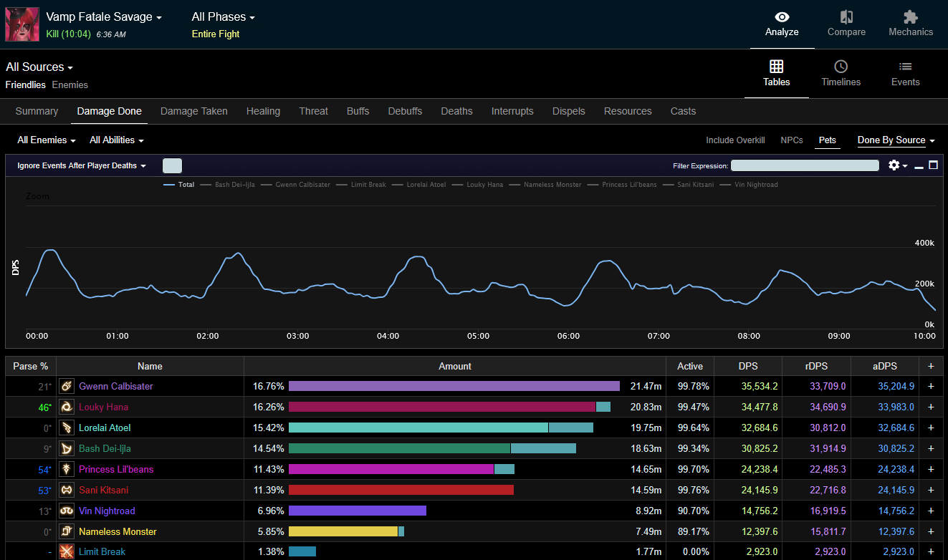The height and width of the screenshot is (560, 948).
Task: Click Vin Nightroad's purple damage bar
Action: (x=358, y=511)
